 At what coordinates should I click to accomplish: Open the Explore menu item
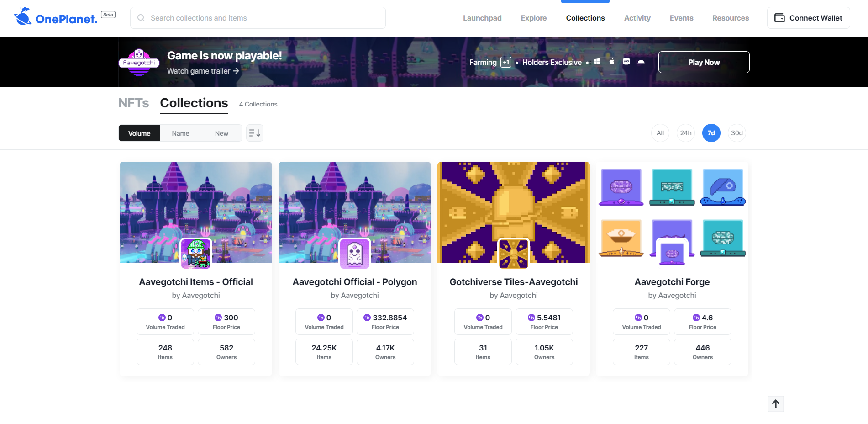click(x=534, y=18)
